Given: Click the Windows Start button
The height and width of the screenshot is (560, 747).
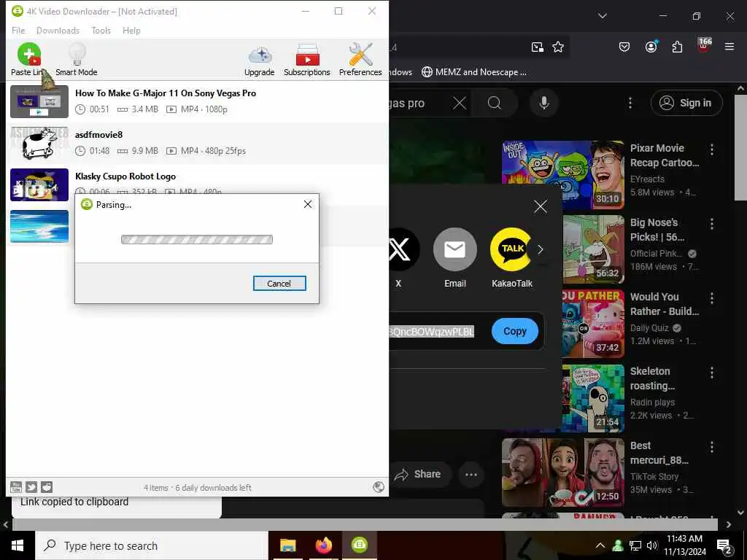Looking at the screenshot, I should (x=18, y=545).
